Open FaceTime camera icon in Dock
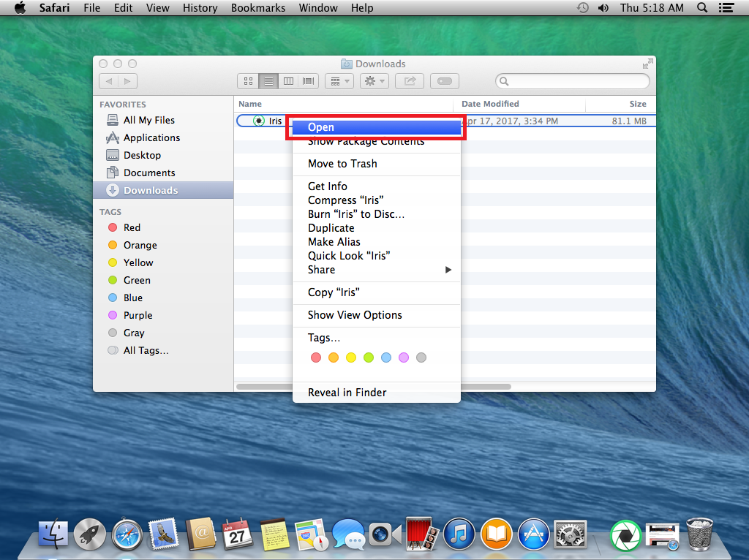 385,534
